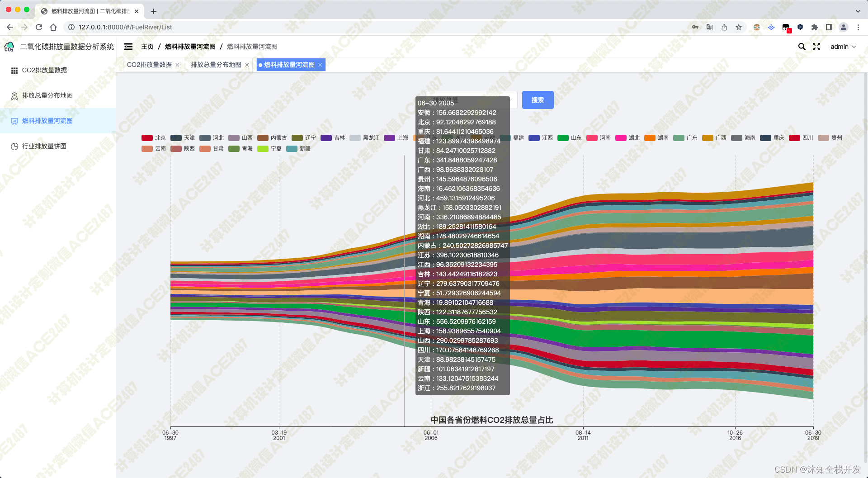Close the active 燃料排放量河流图 tab via its x

[320, 65]
